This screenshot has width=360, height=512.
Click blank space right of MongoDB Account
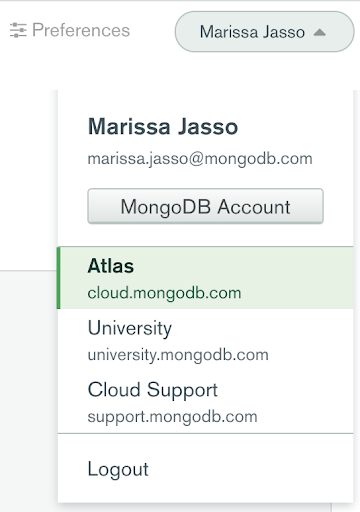point(338,206)
